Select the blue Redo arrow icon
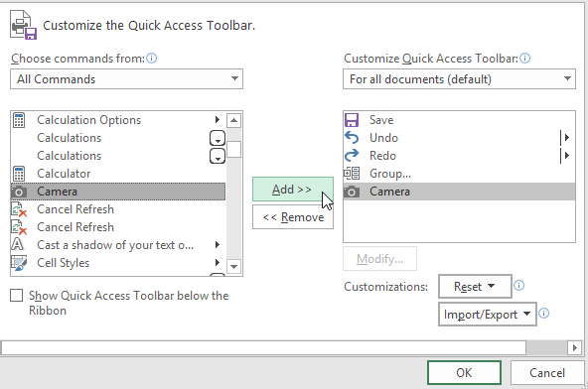 [352, 155]
